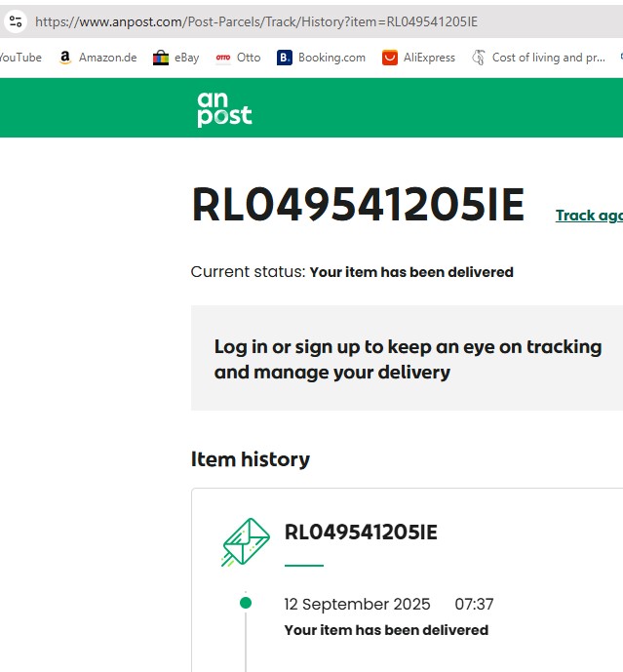623x672 pixels.
Task: Click the green envelope icon in item history
Action: pos(246,541)
